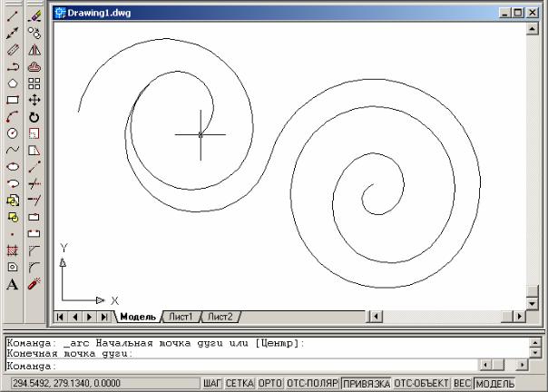This screenshot has height=392, width=548.
Task: Toggle ОТС-ОБЪЕКТ object snap tracking
Action: coord(422,383)
